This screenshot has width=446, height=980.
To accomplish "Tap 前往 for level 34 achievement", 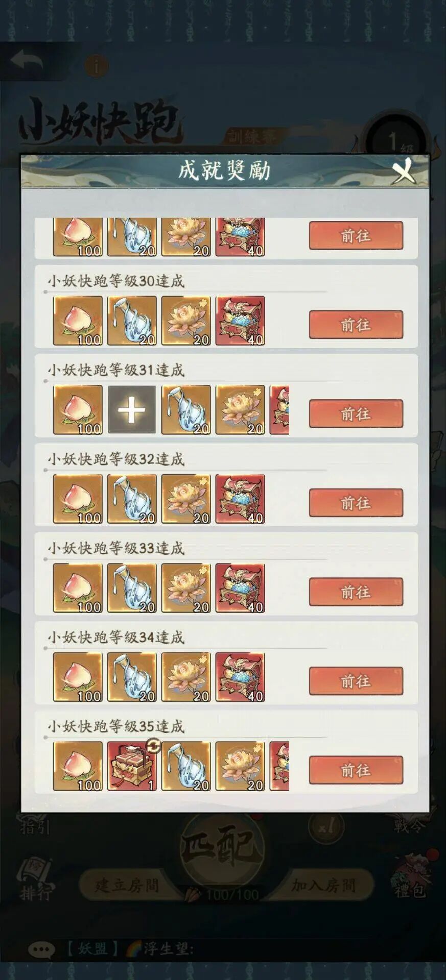I will [356, 681].
